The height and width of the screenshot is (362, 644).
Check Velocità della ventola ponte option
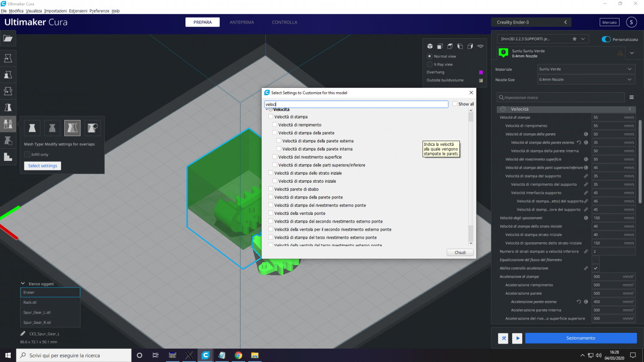click(x=270, y=213)
